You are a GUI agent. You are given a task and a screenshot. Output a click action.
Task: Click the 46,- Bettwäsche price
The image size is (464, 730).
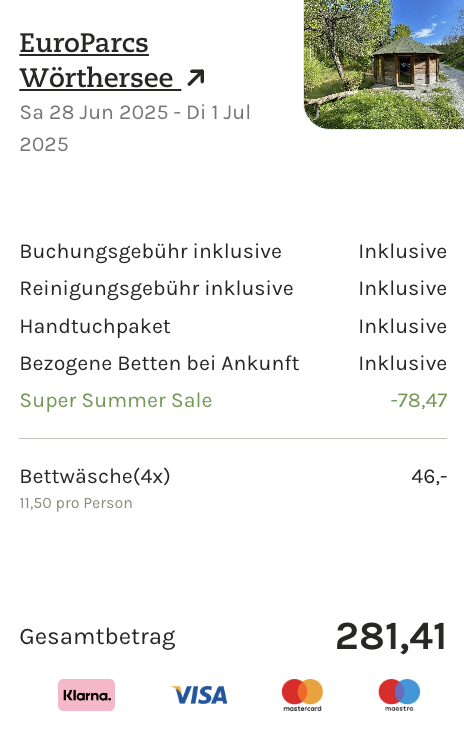point(429,476)
